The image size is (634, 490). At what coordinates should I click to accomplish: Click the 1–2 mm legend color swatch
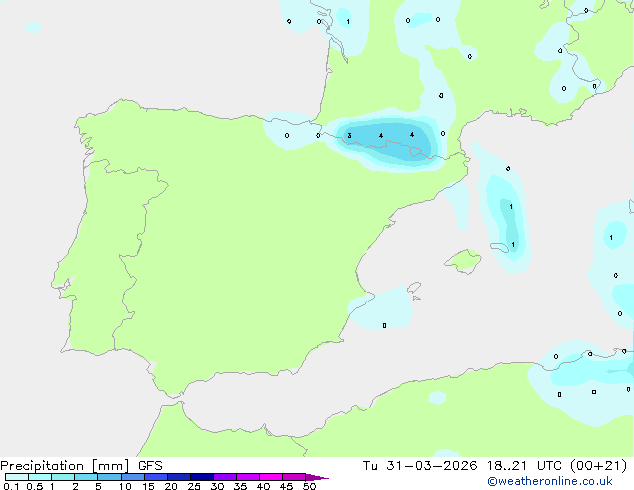tap(63, 477)
